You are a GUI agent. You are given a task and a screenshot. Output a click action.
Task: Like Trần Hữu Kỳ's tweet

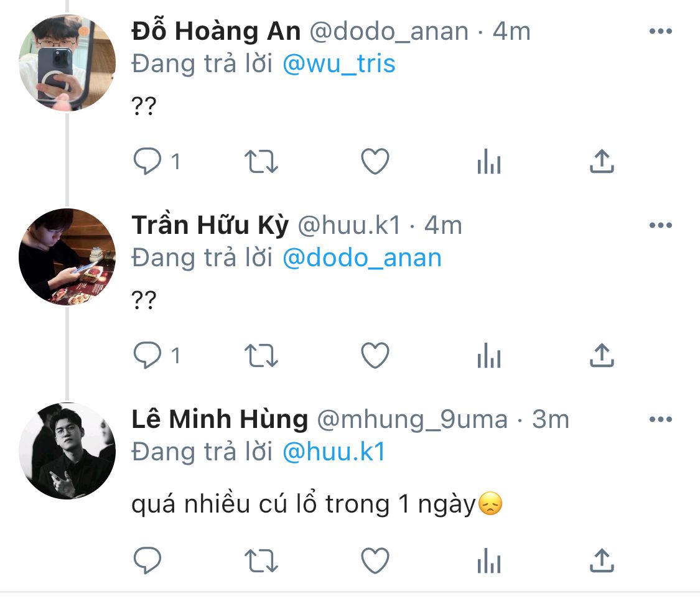coord(375,356)
